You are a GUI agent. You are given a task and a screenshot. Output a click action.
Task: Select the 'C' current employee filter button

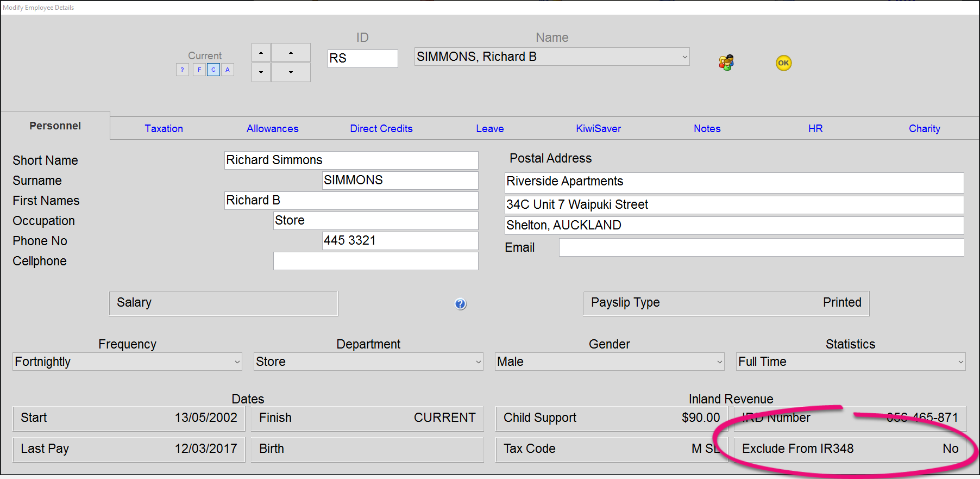213,70
